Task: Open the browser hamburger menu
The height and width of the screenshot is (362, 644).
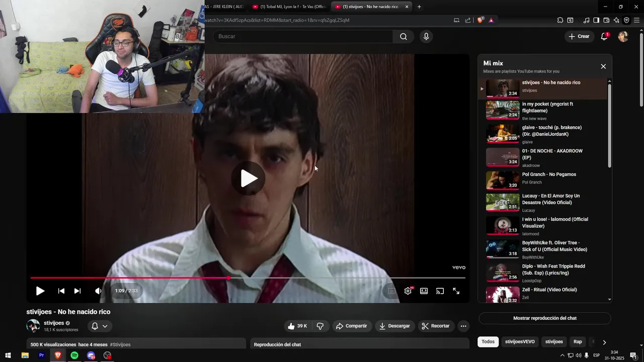Action: (636, 20)
